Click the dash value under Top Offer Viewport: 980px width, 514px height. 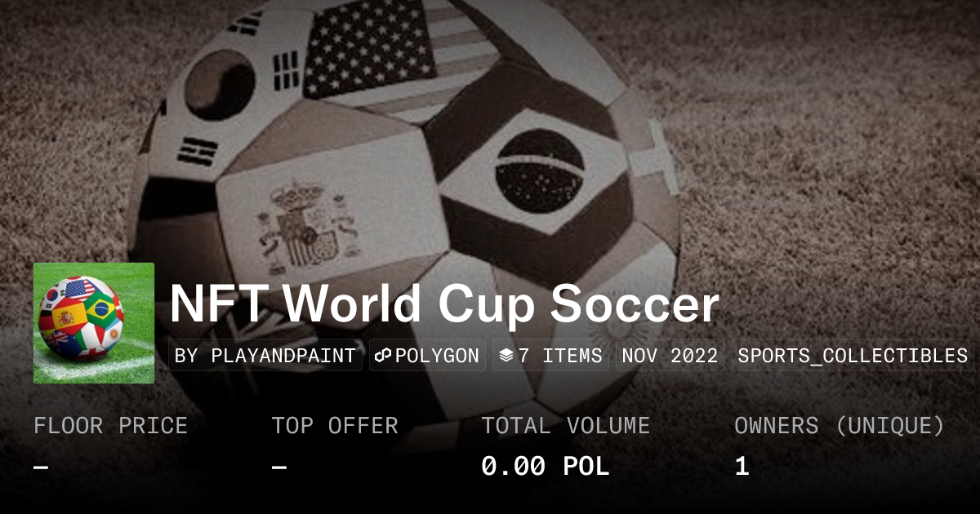279,467
